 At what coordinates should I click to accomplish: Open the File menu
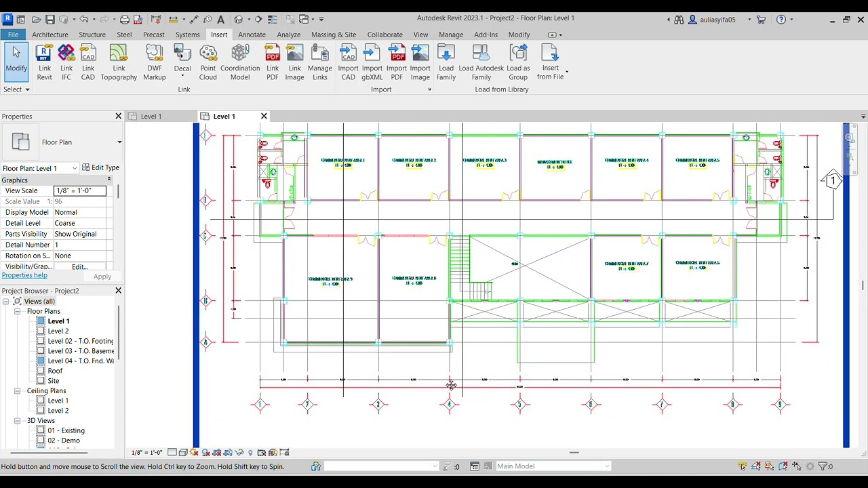13,35
